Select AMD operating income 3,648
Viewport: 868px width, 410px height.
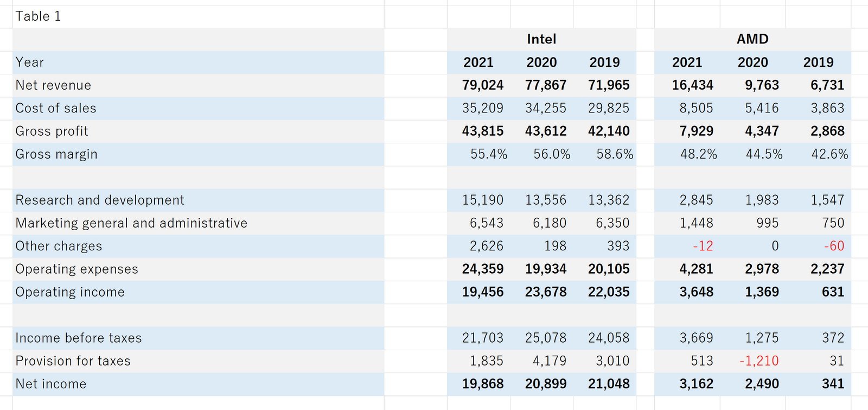(696, 292)
